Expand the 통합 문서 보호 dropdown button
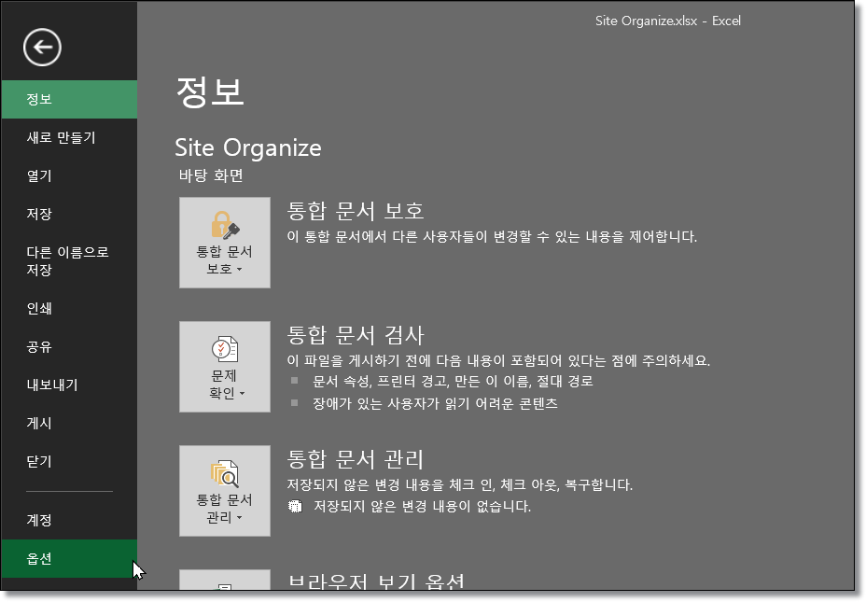This screenshot has height=616, width=866. click(x=225, y=243)
